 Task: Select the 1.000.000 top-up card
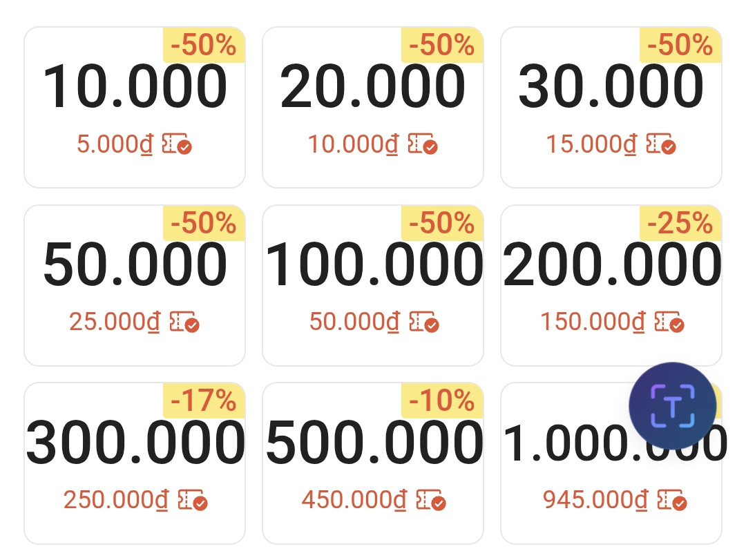pyautogui.click(x=611, y=463)
